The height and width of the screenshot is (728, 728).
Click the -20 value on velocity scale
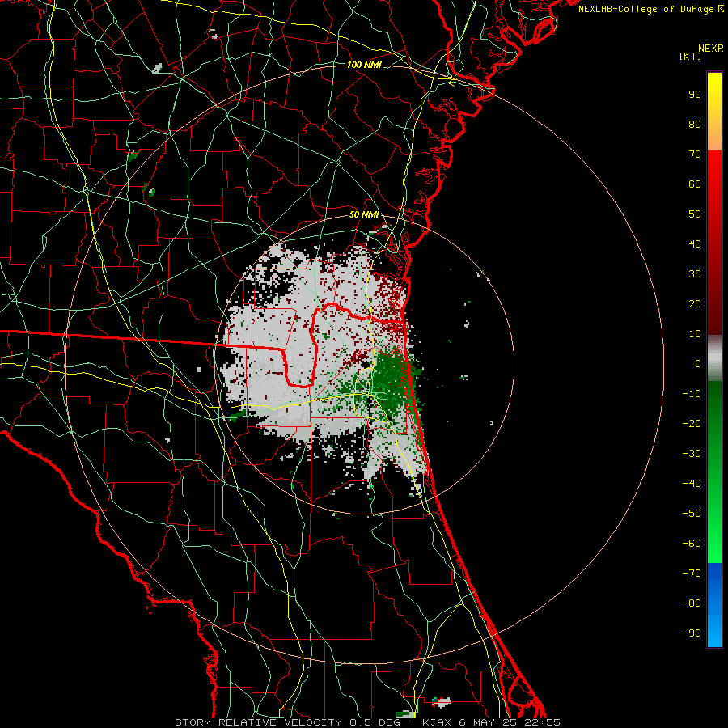click(x=692, y=423)
